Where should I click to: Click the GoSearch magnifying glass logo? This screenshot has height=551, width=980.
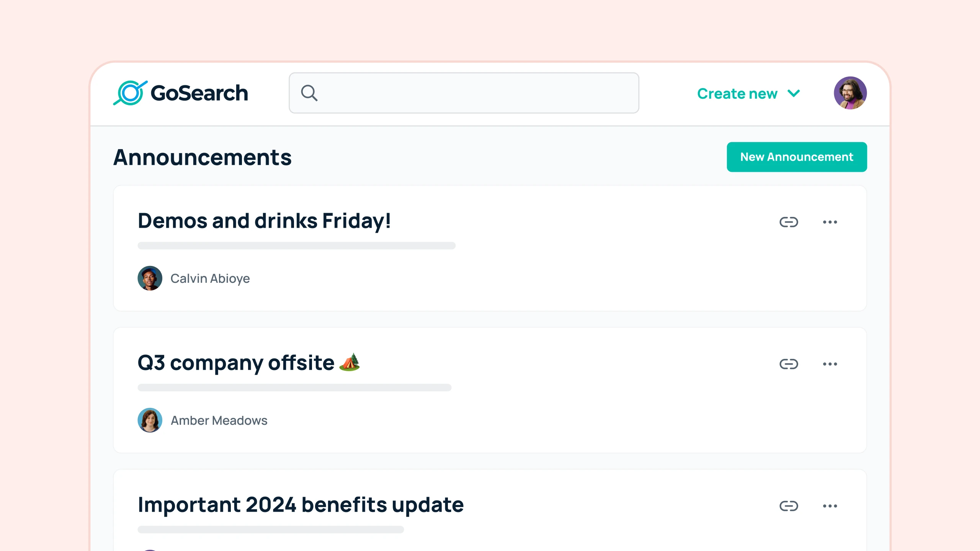pyautogui.click(x=131, y=92)
